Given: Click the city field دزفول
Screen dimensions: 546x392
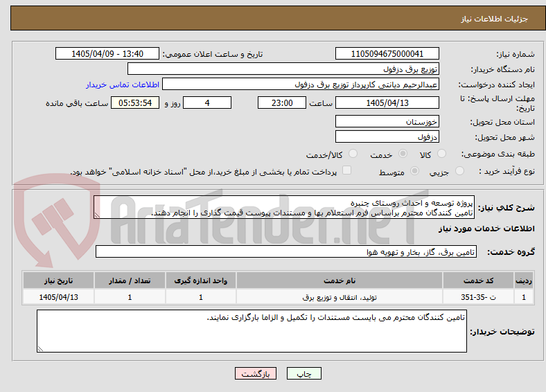Looking at the screenshot, I should (387, 137).
